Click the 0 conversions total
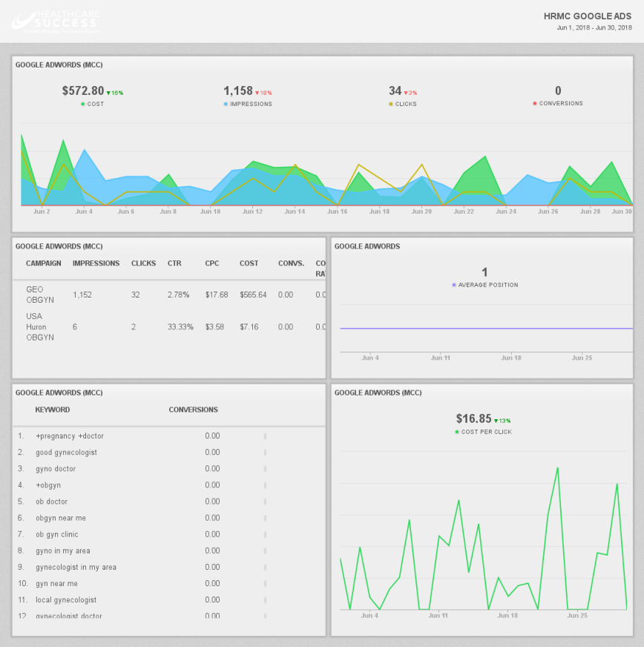Viewport: 644px width, 647px height. pyautogui.click(x=558, y=91)
